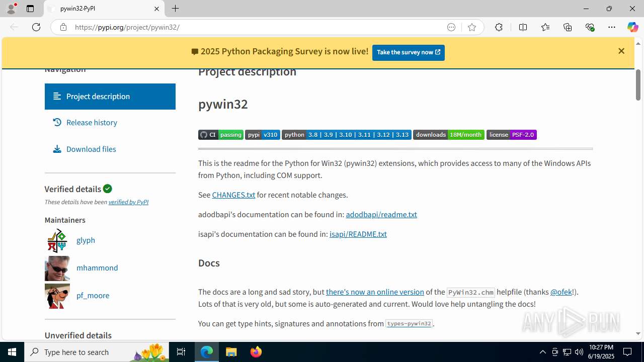
Task: Open pf_moore maintainer profile link
Action: pyautogui.click(x=93, y=296)
